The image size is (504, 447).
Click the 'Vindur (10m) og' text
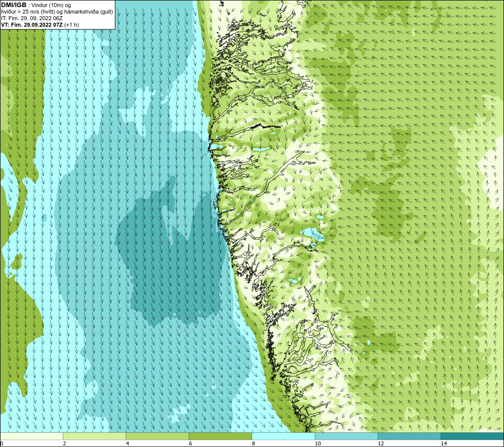51,6
